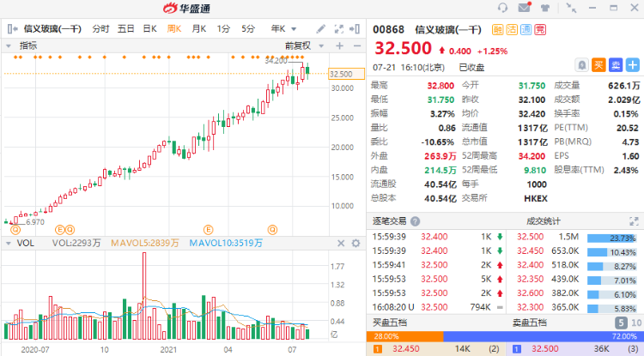This screenshot has width=644, height=356.
Task: Select the drawing pencil tool
Action: (321, 28)
